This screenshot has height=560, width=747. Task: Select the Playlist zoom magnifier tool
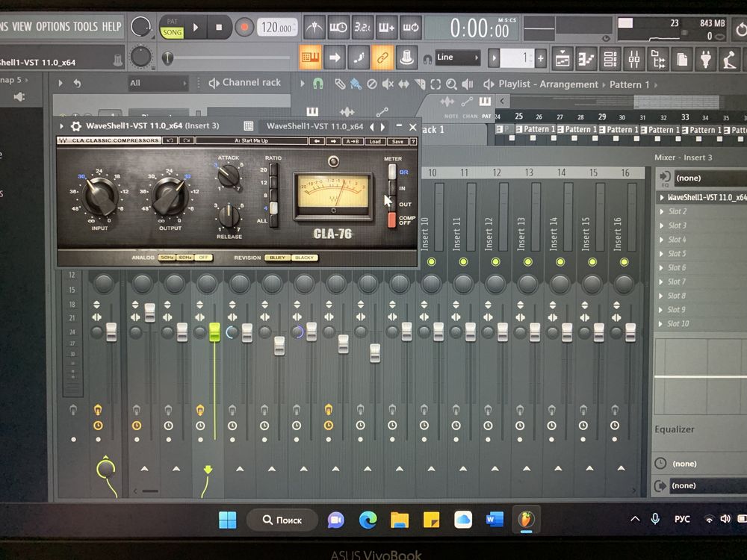tap(450, 84)
